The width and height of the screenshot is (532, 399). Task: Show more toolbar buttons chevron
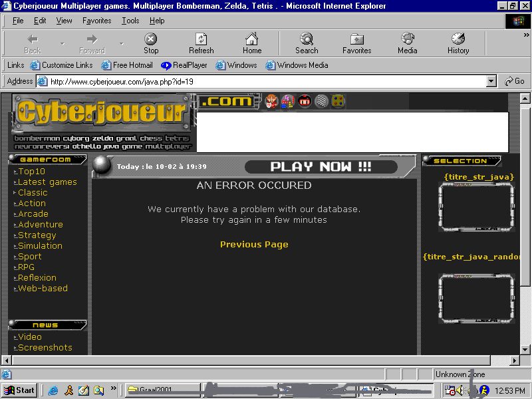(x=526, y=35)
